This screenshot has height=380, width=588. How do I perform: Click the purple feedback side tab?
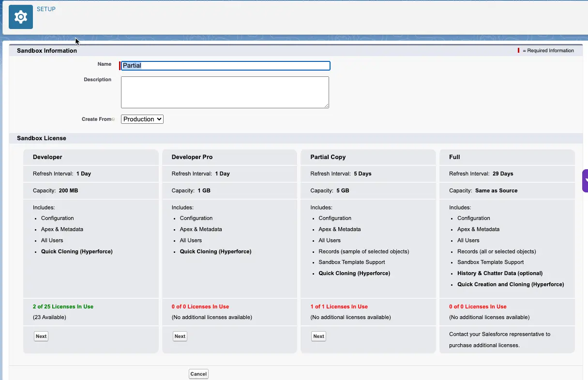[585, 179]
